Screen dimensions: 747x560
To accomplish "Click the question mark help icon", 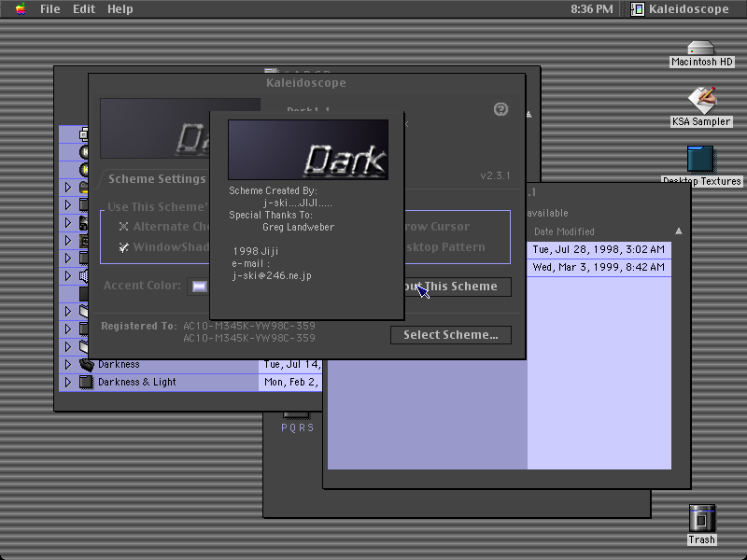I will 500,109.
